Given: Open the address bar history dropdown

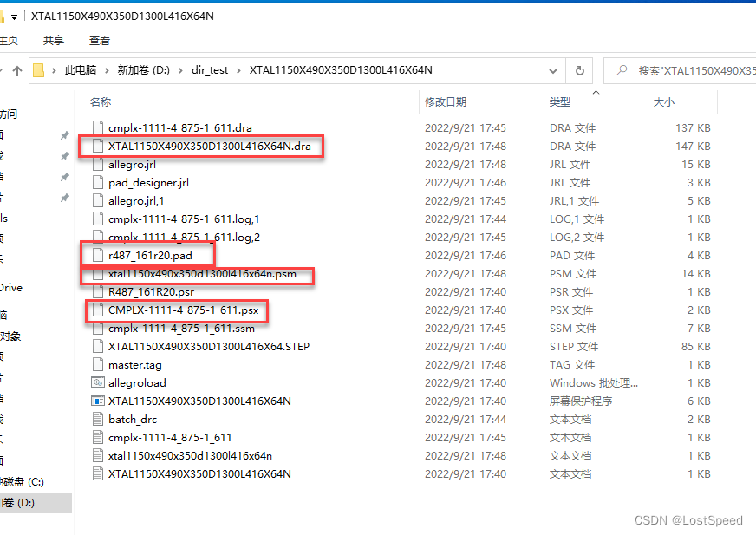Looking at the screenshot, I should click(x=553, y=70).
